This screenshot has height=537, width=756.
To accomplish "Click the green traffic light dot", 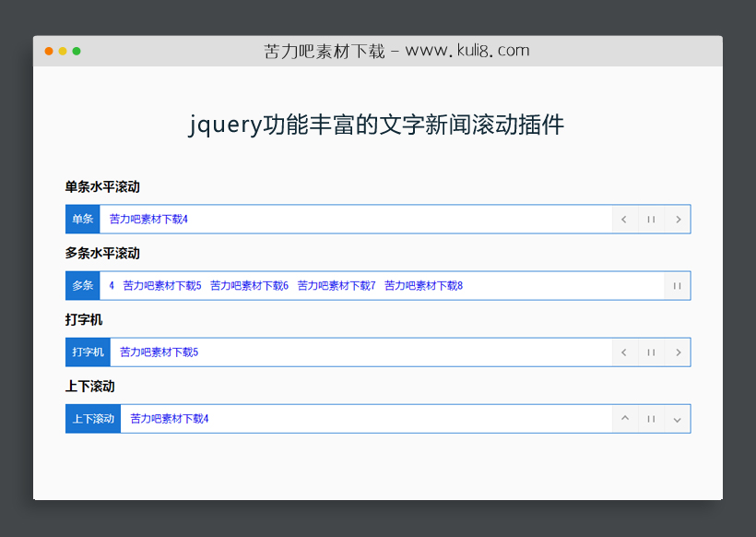I will click(77, 52).
